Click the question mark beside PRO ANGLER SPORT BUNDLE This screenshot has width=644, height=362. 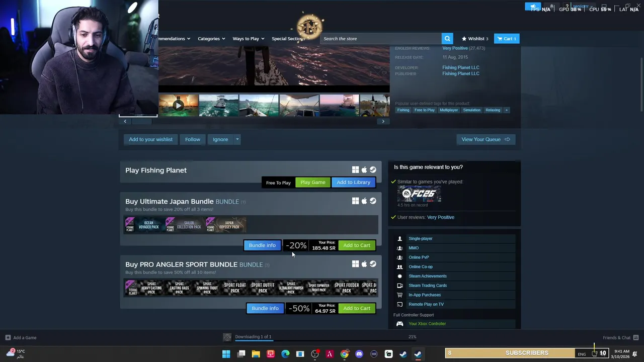point(267,265)
